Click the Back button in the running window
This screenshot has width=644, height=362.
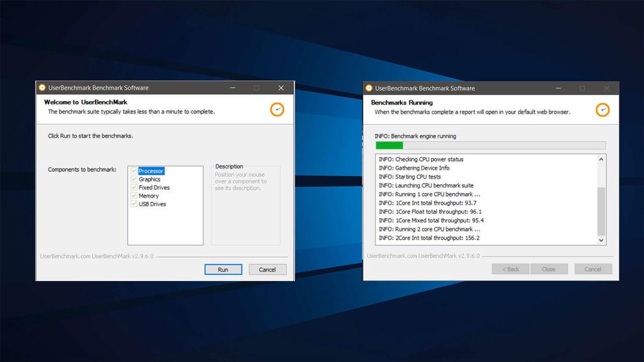tap(510, 269)
